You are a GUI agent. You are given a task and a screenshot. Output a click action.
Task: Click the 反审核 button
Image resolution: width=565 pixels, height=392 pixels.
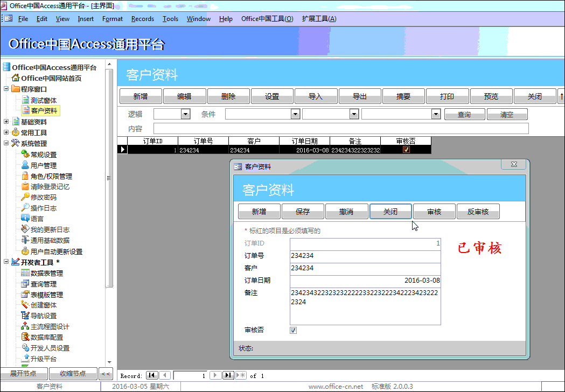pyautogui.click(x=478, y=212)
